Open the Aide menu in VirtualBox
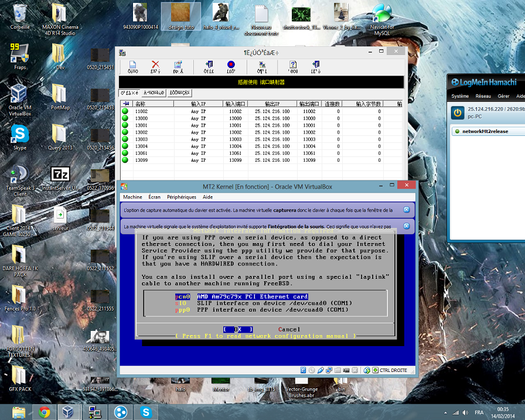This screenshot has width=525, height=420. point(207,197)
